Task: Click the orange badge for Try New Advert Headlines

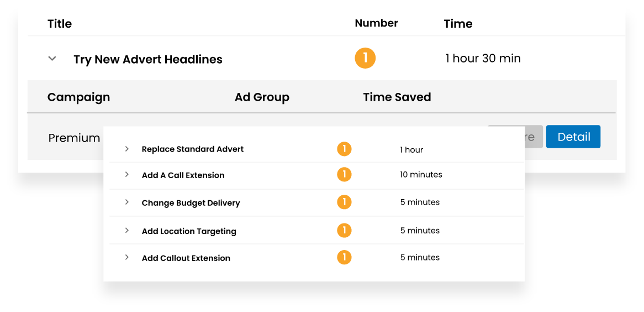Action: (x=365, y=58)
